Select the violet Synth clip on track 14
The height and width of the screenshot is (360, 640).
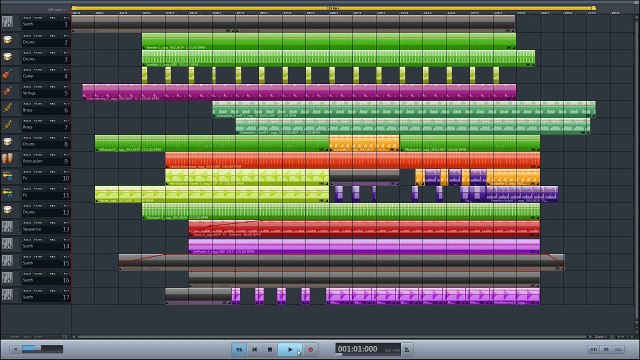click(x=364, y=246)
